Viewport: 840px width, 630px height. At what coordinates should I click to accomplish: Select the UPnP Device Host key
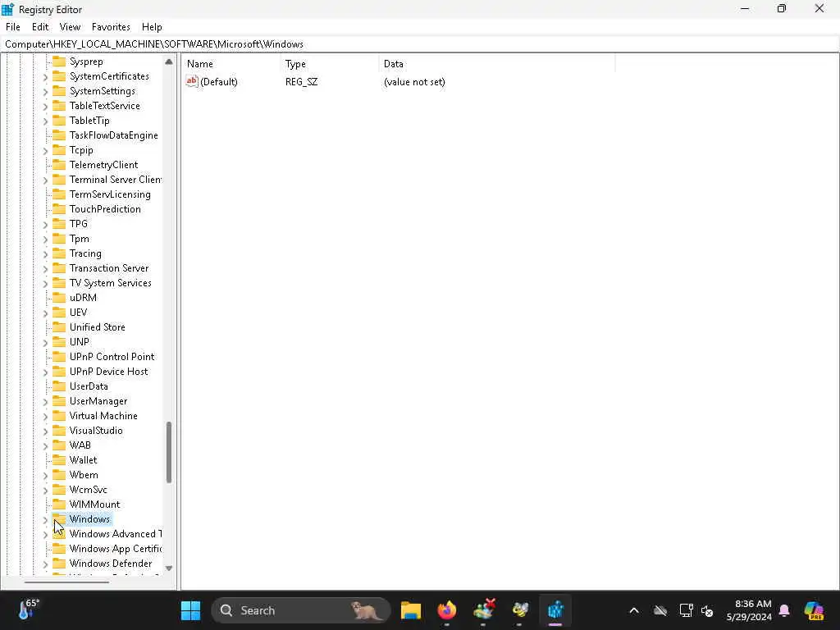pyautogui.click(x=108, y=372)
